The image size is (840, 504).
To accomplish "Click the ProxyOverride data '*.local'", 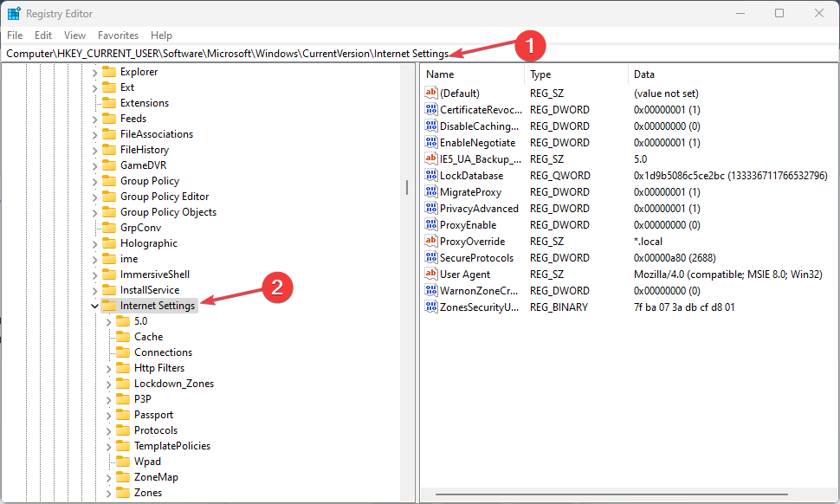I will click(x=648, y=242).
